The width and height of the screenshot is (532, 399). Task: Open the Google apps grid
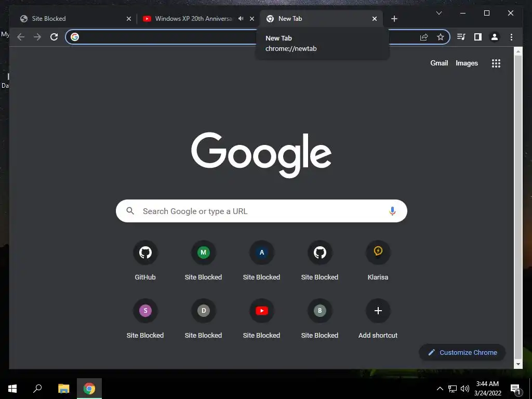pyautogui.click(x=496, y=63)
